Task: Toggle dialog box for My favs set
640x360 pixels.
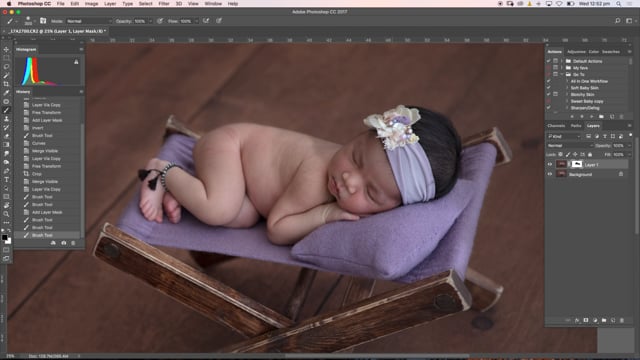Action: click(556, 68)
